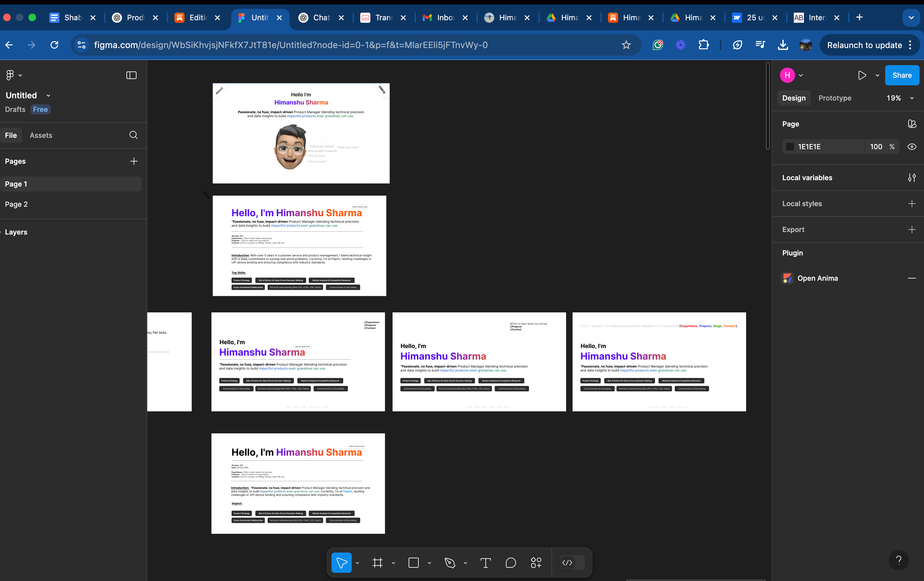Open the Actions tool in the toolbar

pos(536,563)
